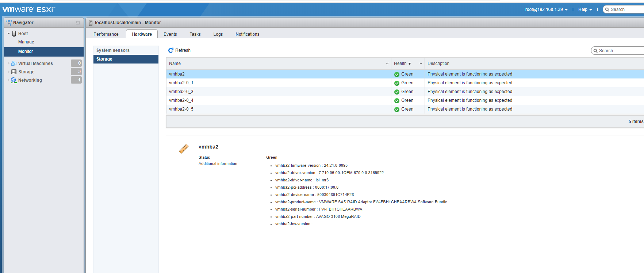
Task: Open Virtual Machines in Navigator
Action: [x=35, y=64]
